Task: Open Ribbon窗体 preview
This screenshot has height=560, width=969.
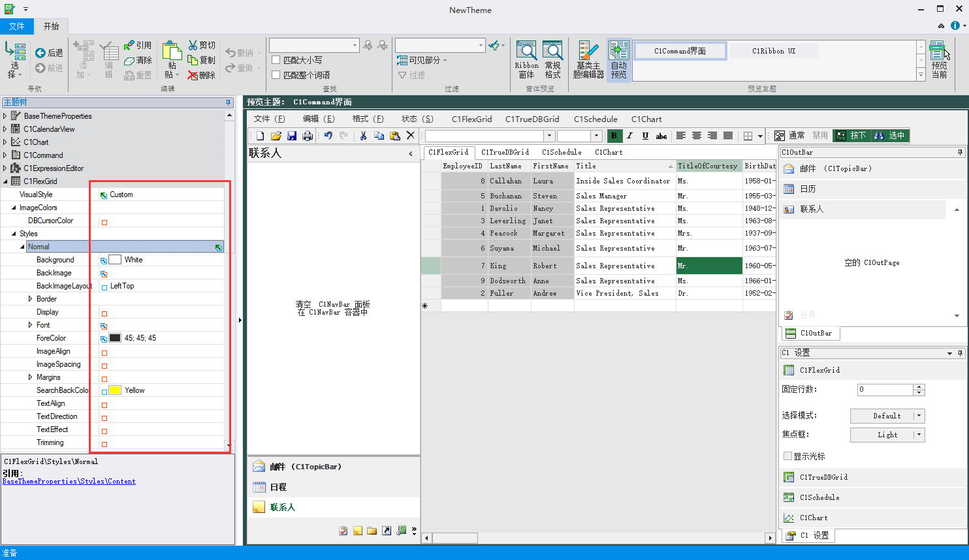Action: [x=527, y=59]
